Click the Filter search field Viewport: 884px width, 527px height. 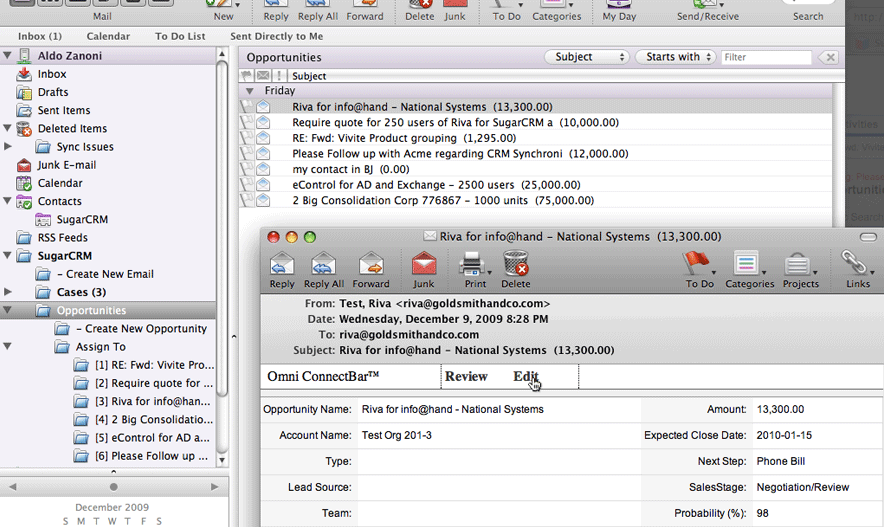[x=766, y=58]
